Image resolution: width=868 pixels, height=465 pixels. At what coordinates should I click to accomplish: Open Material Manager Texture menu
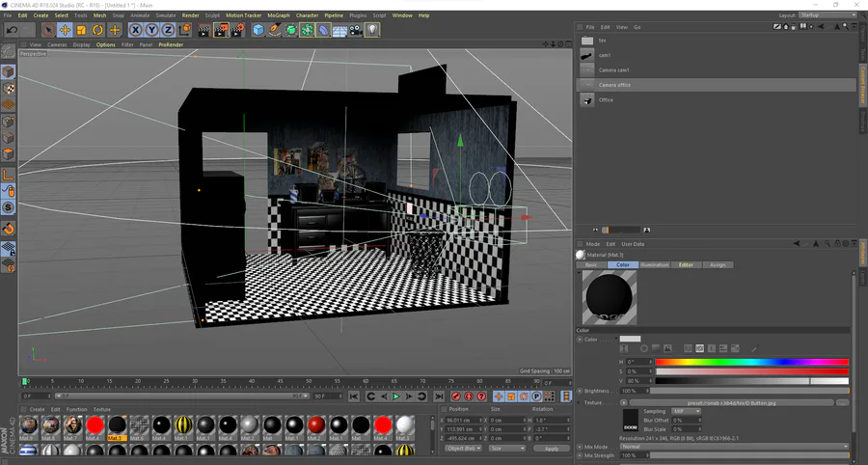tap(102, 410)
